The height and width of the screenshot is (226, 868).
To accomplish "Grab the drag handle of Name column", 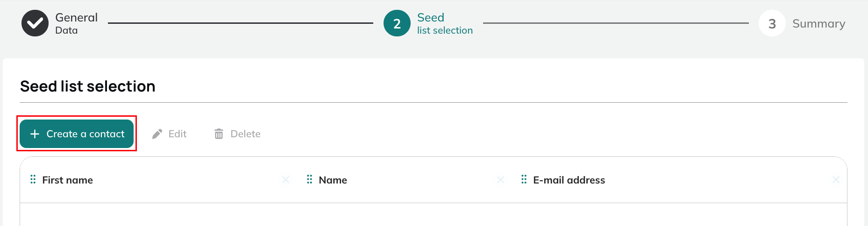I will (x=309, y=179).
